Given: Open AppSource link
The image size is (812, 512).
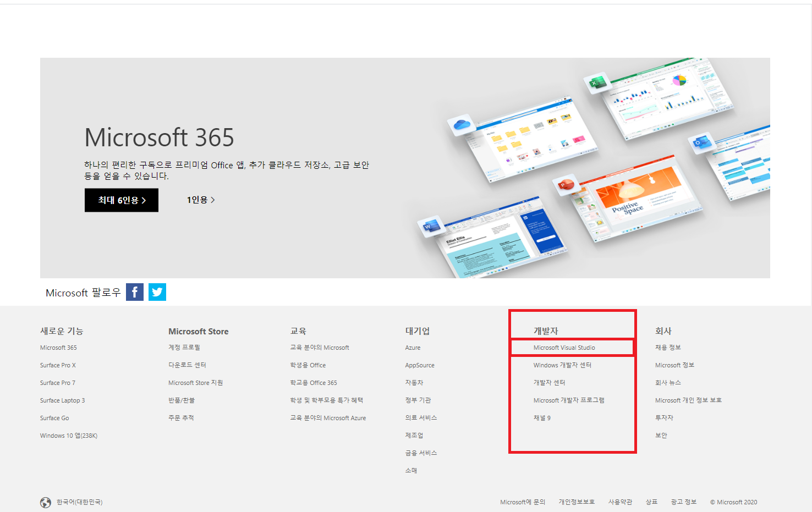Looking at the screenshot, I should (x=420, y=365).
